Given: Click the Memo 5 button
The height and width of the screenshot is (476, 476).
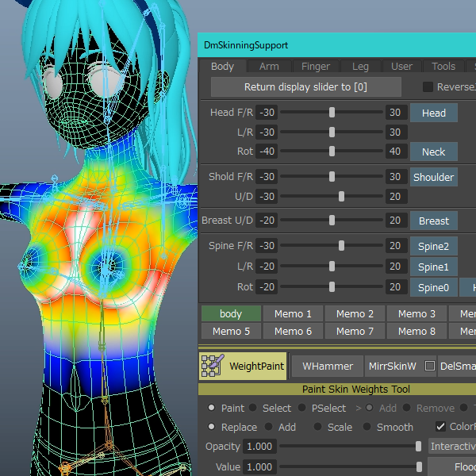Looking at the screenshot, I should [x=231, y=331].
